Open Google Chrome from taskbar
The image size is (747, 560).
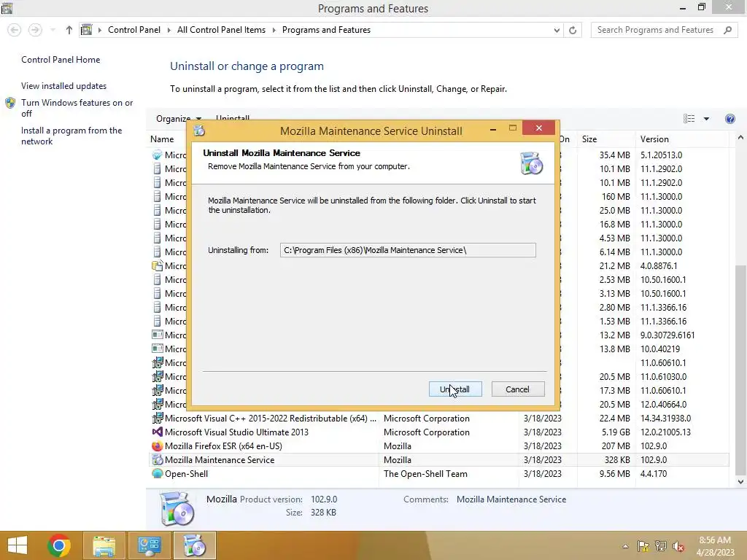[x=59, y=545]
